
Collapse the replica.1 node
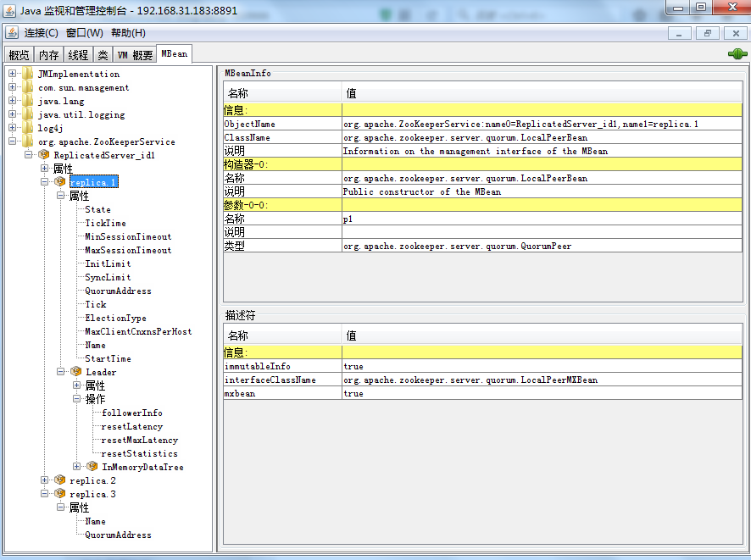pos(45,182)
